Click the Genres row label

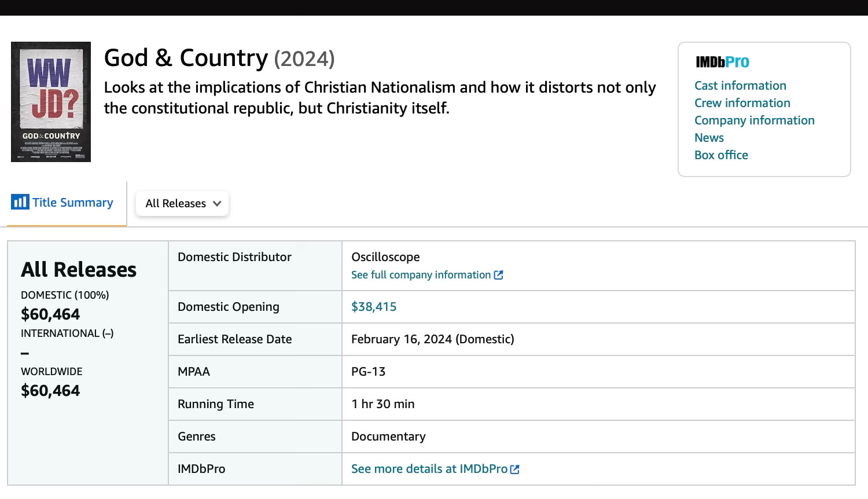[x=197, y=436]
